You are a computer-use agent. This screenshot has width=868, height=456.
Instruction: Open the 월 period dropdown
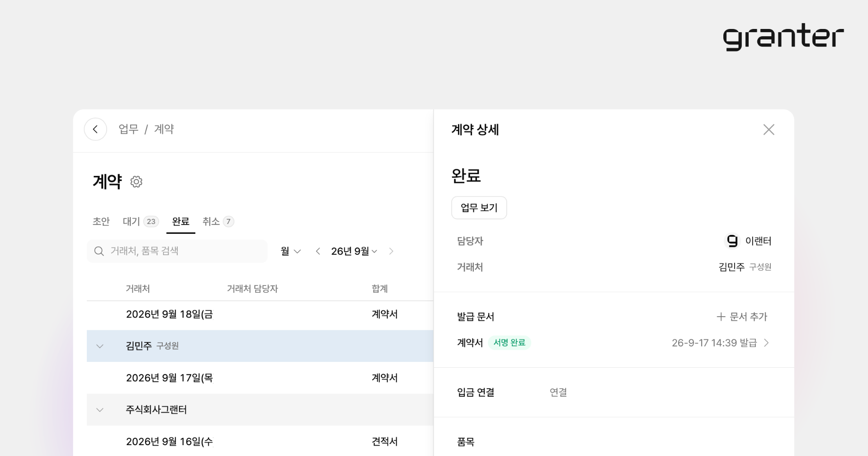pyautogui.click(x=290, y=251)
